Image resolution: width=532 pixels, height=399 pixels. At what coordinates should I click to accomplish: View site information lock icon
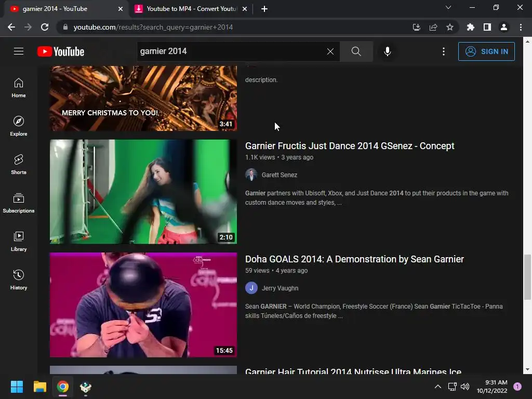click(65, 27)
